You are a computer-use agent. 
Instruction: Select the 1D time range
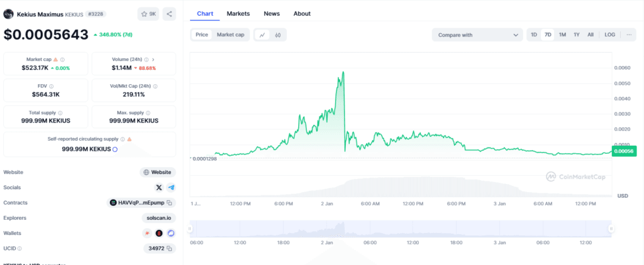click(534, 35)
